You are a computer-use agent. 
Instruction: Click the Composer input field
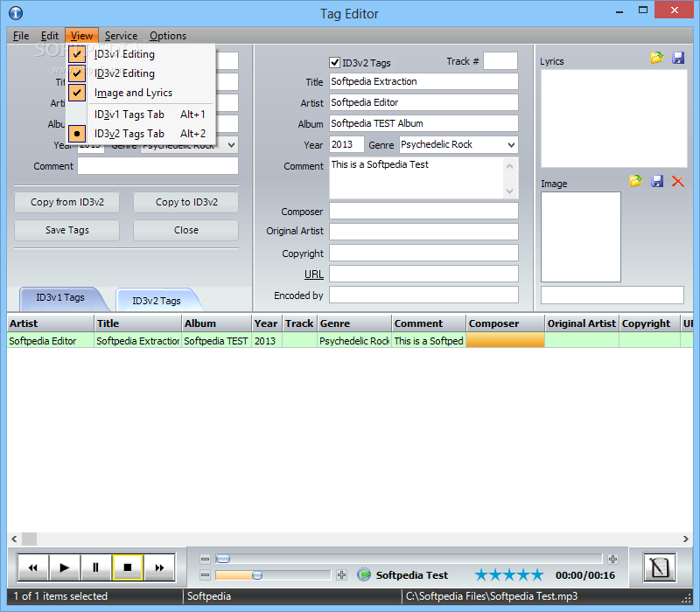(423, 211)
